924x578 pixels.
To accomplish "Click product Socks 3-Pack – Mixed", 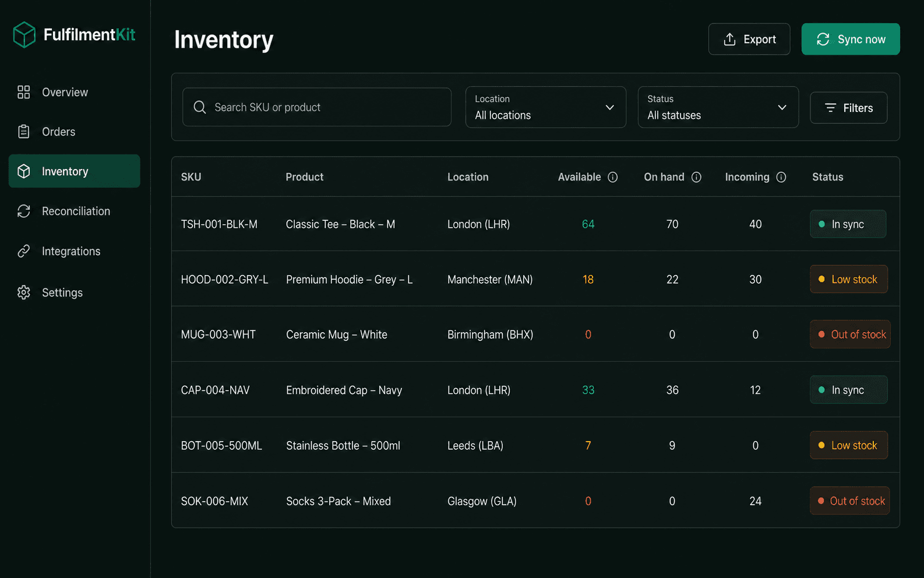I will pos(338,501).
